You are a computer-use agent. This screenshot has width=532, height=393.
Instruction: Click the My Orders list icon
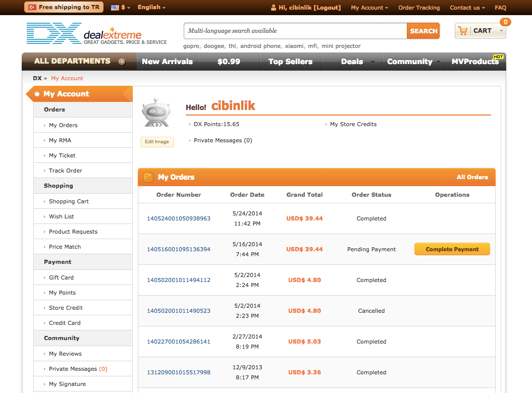pos(148,177)
